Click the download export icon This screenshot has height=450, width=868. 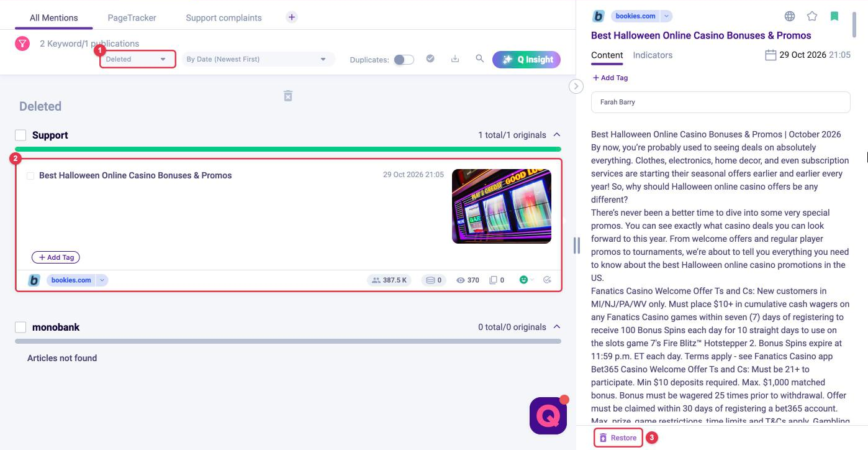click(455, 58)
